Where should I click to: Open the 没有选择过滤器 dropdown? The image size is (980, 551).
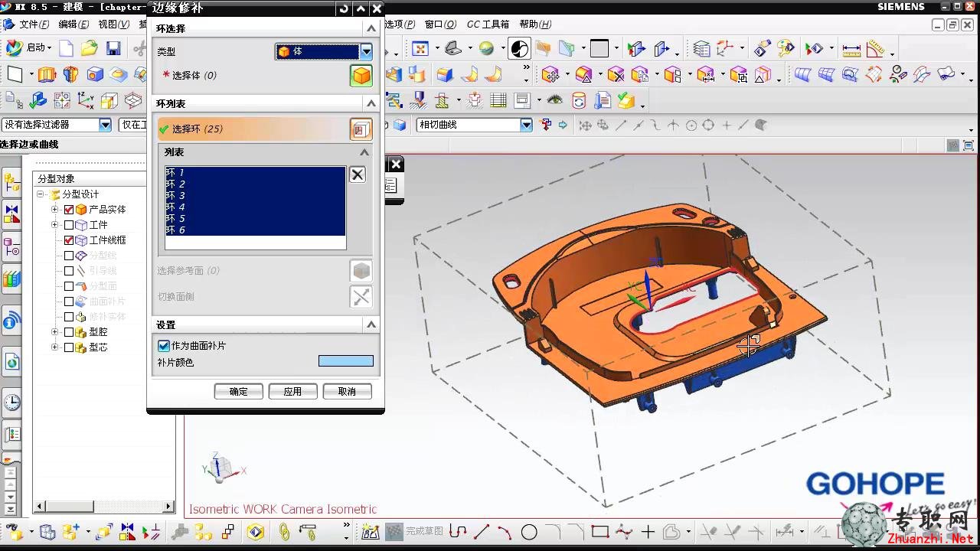106,125
